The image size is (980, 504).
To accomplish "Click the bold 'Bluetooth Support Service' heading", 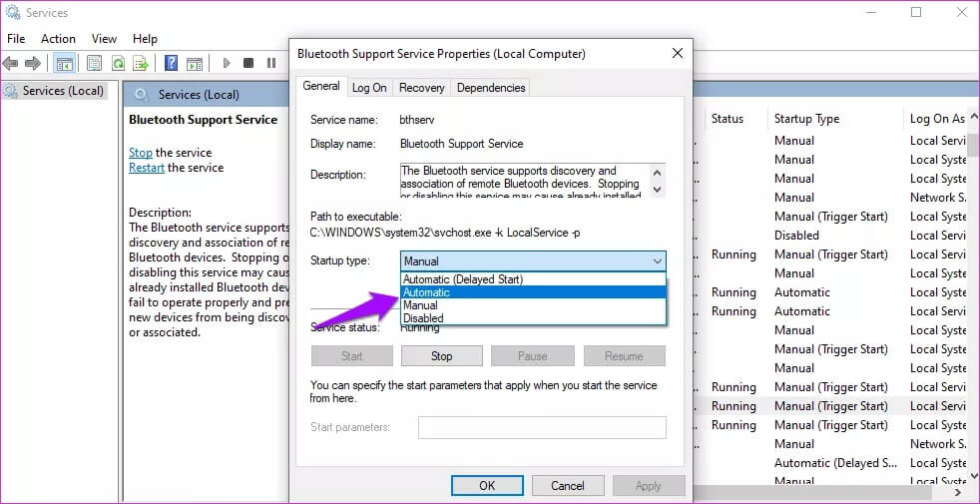I will pyautogui.click(x=204, y=120).
